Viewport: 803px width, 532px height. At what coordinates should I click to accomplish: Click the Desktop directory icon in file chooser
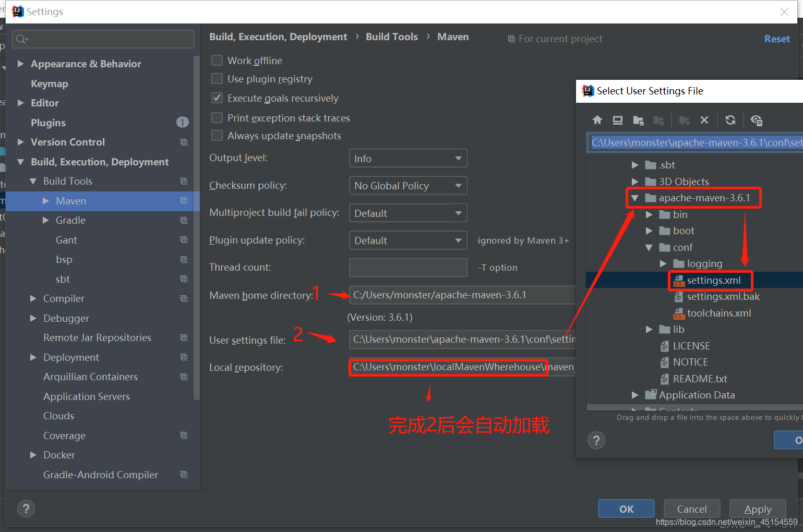click(x=618, y=120)
